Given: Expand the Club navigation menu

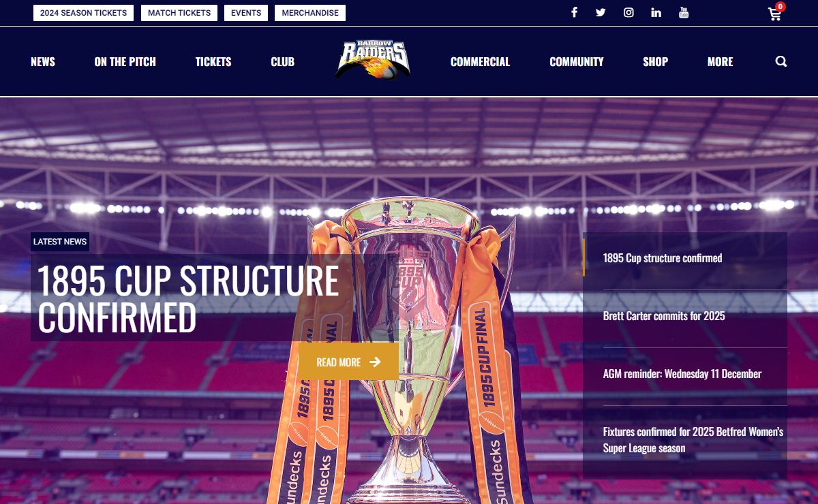Looking at the screenshot, I should [x=283, y=61].
